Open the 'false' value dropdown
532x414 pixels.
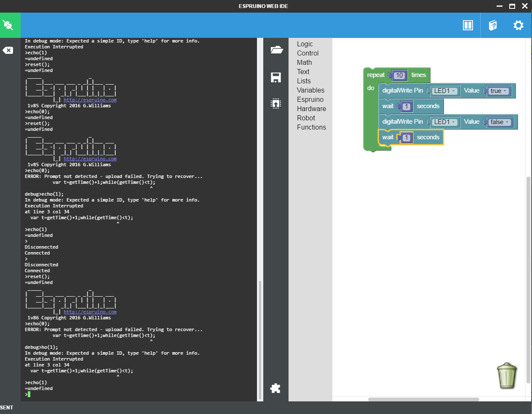[x=500, y=122]
